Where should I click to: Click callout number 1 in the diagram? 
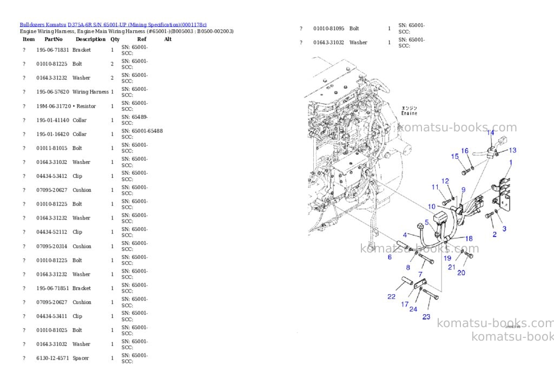click(511, 162)
